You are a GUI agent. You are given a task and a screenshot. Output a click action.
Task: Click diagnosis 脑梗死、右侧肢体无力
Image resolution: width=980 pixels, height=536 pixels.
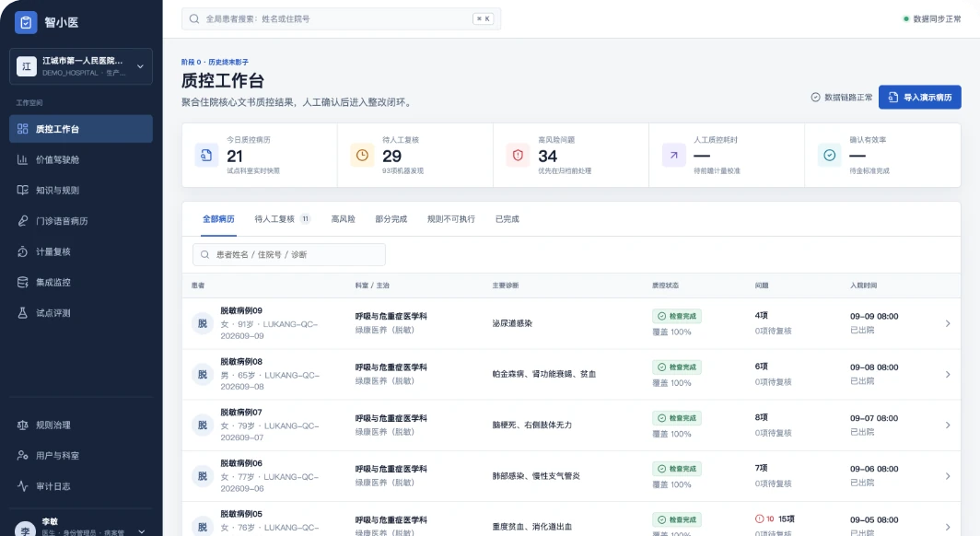coord(531,425)
